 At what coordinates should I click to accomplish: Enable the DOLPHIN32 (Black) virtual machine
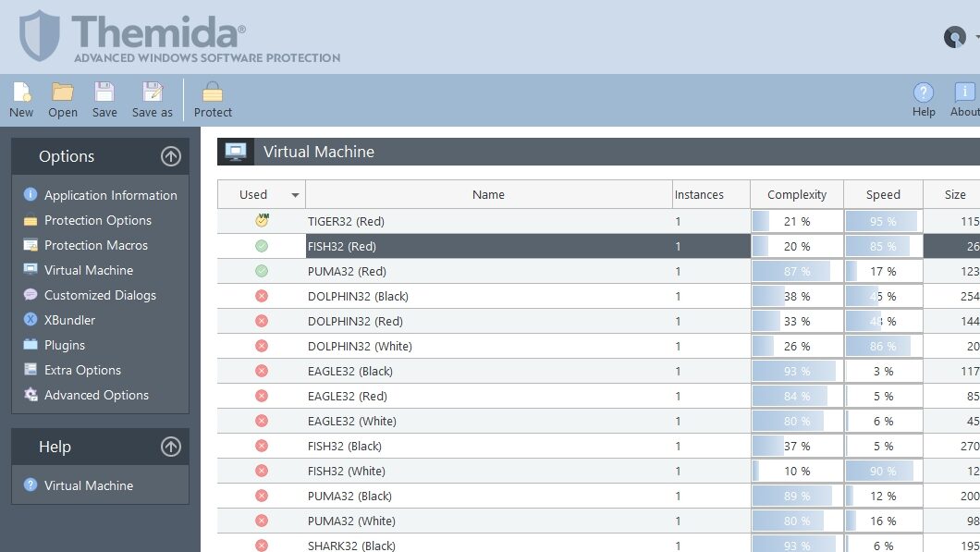coord(263,296)
